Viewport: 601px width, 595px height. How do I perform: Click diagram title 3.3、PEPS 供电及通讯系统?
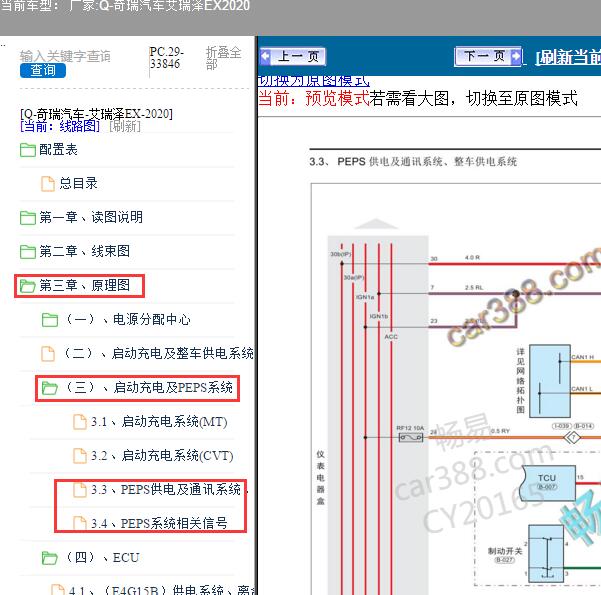click(x=413, y=162)
